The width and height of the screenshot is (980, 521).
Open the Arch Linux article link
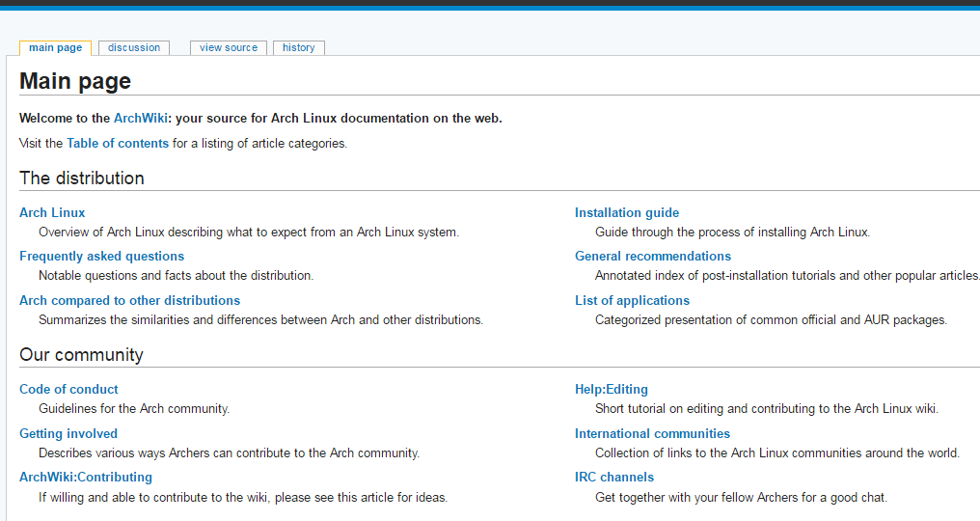coord(52,212)
